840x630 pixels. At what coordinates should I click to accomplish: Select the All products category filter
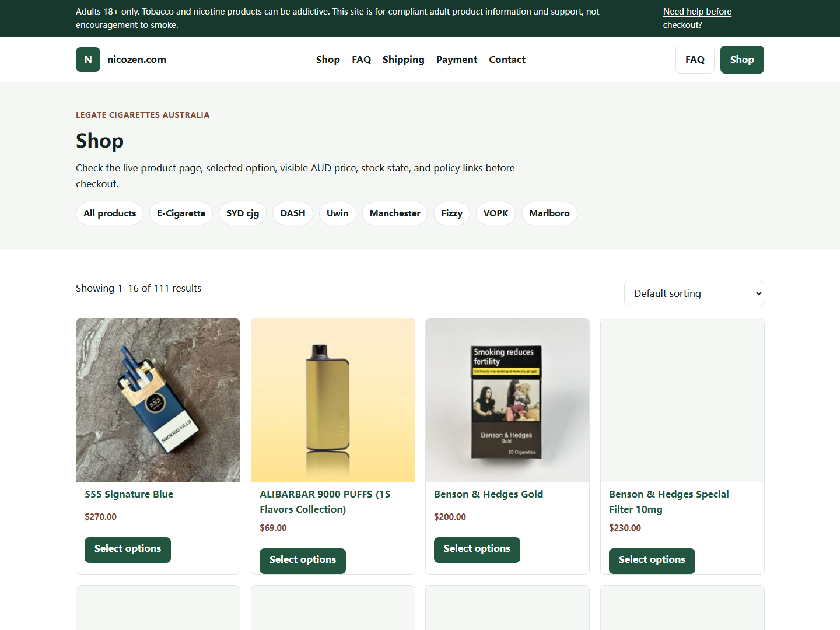110,213
